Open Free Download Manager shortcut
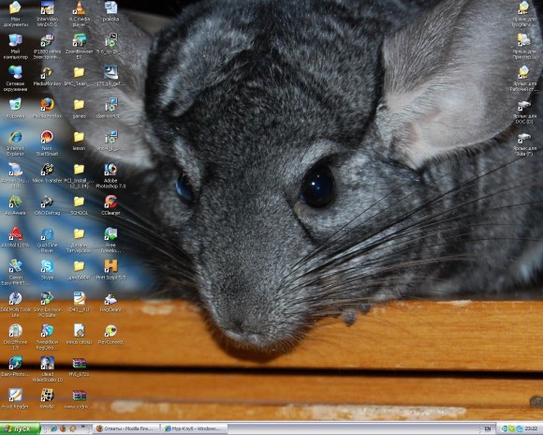 pyautogui.click(x=111, y=240)
